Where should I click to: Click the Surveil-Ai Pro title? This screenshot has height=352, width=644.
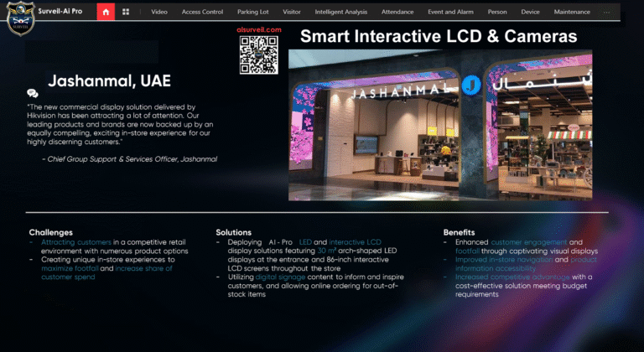(x=60, y=11)
